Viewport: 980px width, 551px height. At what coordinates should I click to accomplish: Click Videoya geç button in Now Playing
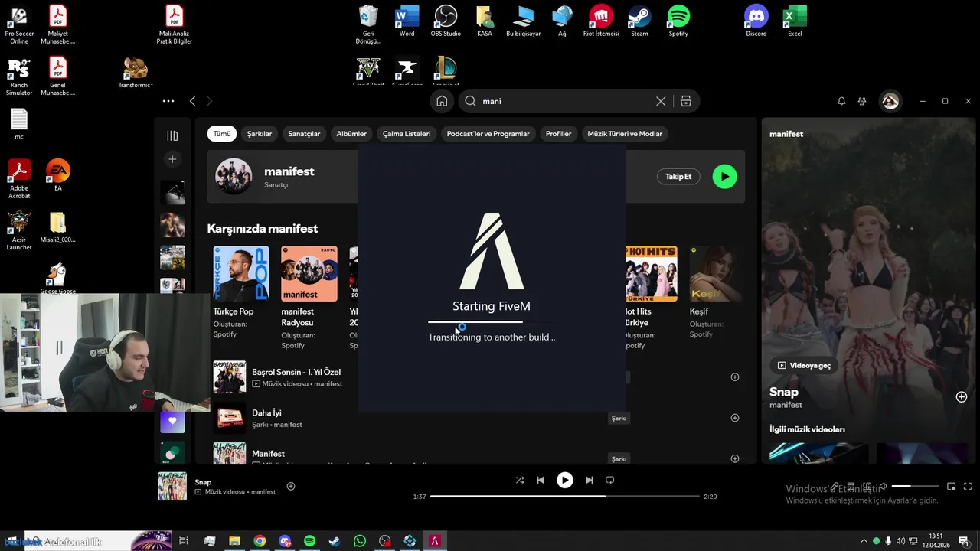click(804, 366)
